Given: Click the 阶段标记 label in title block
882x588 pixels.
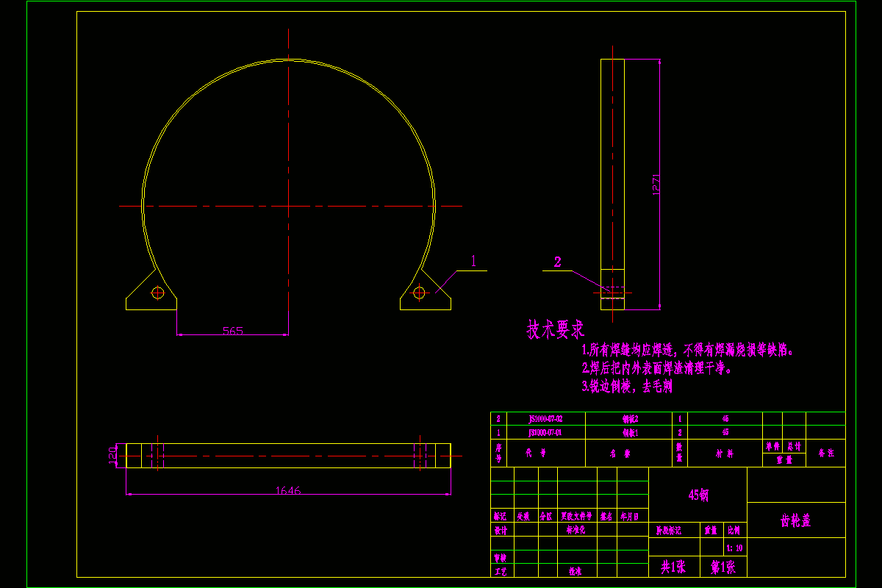Looking at the screenshot, I should 668,530.
